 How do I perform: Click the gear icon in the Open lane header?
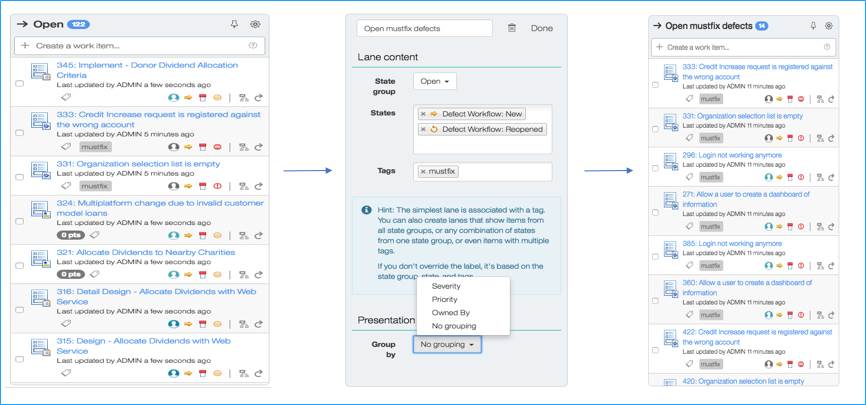255,24
